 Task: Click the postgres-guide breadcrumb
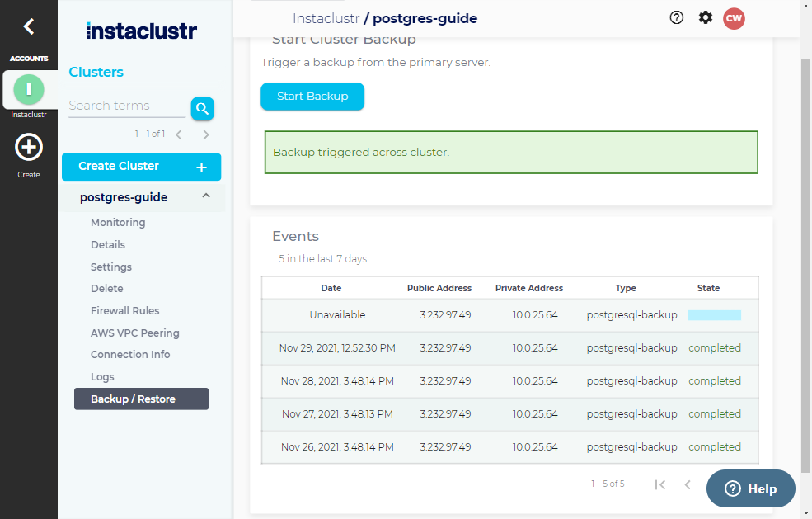[425, 18]
